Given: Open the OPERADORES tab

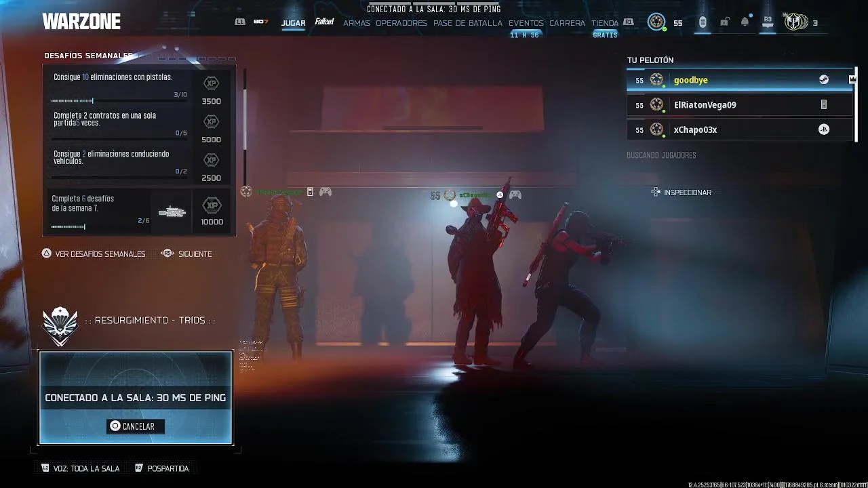Looking at the screenshot, I should 401,23.
